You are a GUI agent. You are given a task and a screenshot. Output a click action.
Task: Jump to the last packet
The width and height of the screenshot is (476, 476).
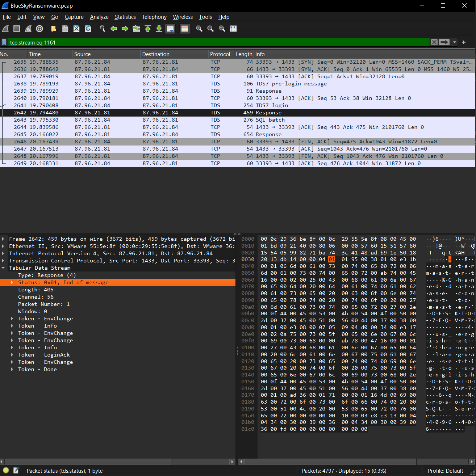(159, 29)
